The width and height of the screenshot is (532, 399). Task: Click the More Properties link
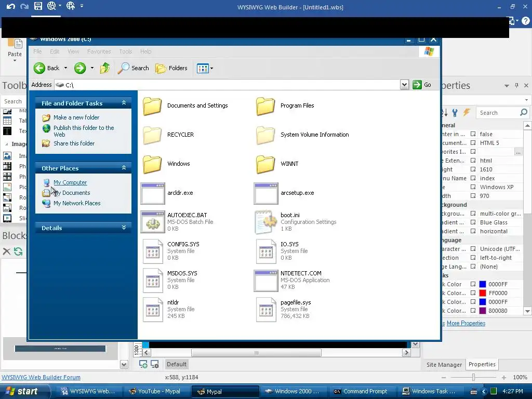pyautogui.click(x=466, y=323)
